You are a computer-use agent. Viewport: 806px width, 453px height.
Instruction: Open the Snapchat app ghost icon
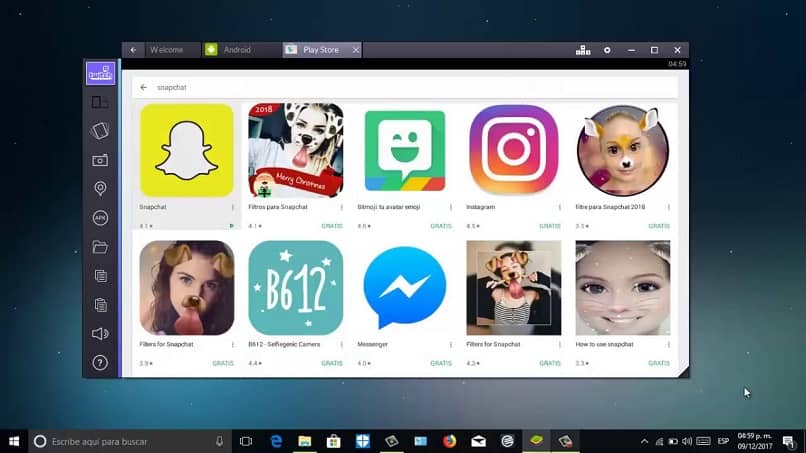tap(187, 150)
